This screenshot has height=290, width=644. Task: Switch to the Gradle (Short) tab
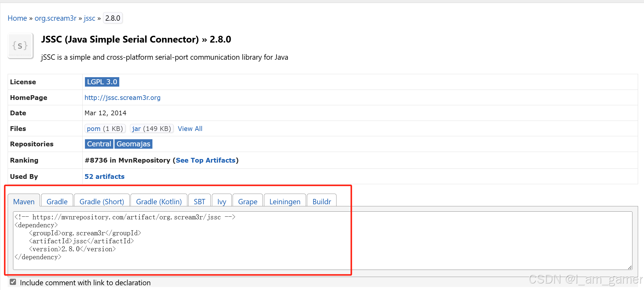click(102, 201)
